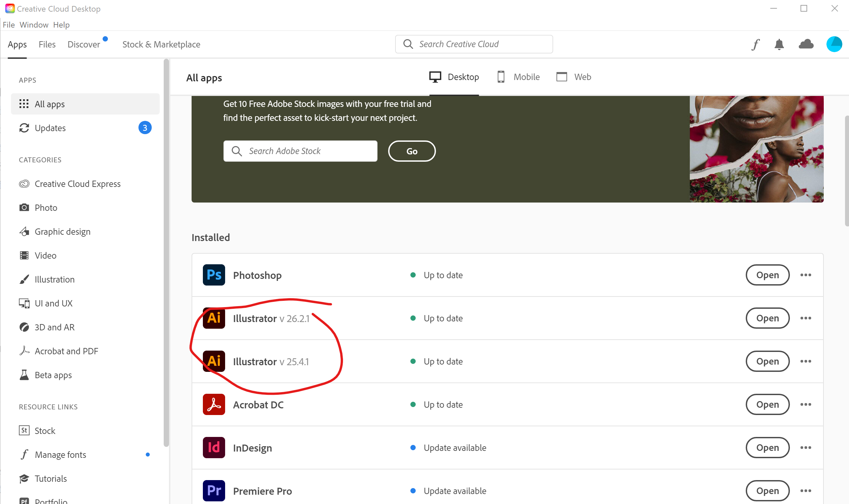Check cloud sync status icon
849x504 pixels.
(806, 44)
